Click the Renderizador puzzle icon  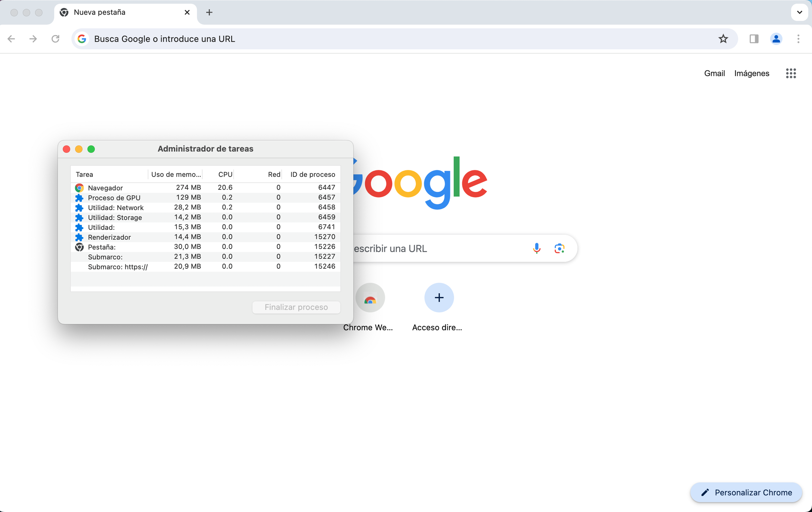point(79,237)
